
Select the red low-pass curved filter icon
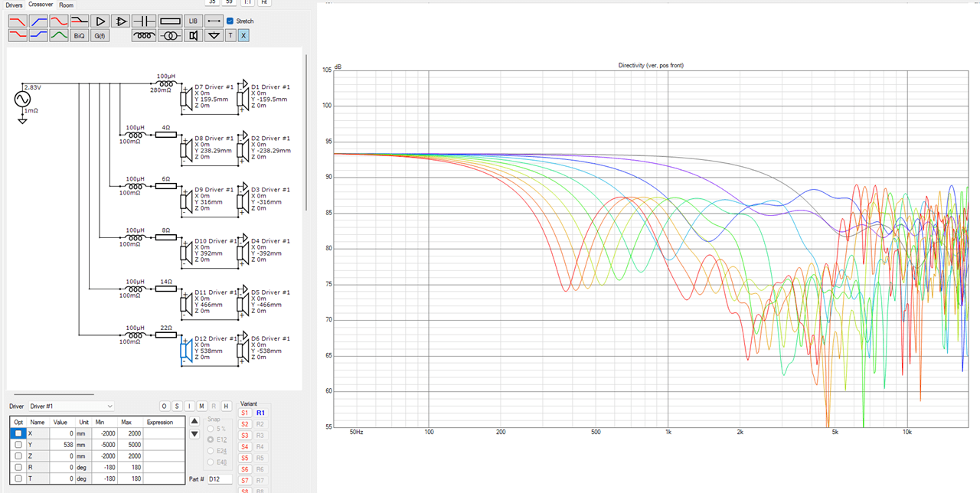[59, 21]
